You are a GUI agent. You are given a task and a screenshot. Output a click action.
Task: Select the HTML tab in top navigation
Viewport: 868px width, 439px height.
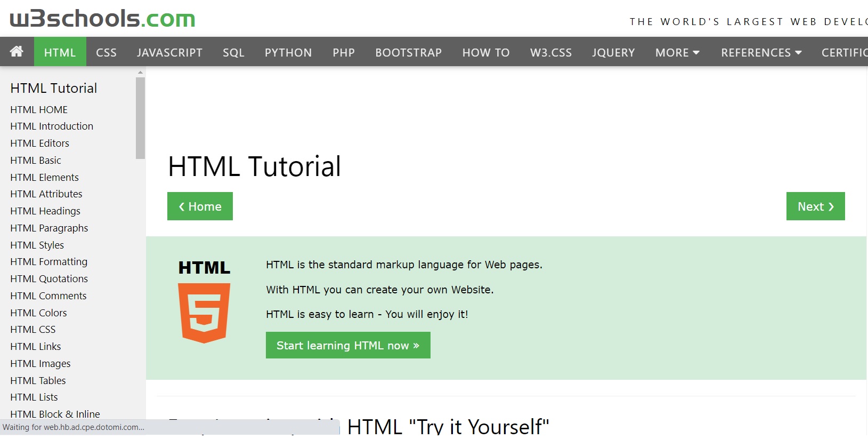[x=60, y=52]
